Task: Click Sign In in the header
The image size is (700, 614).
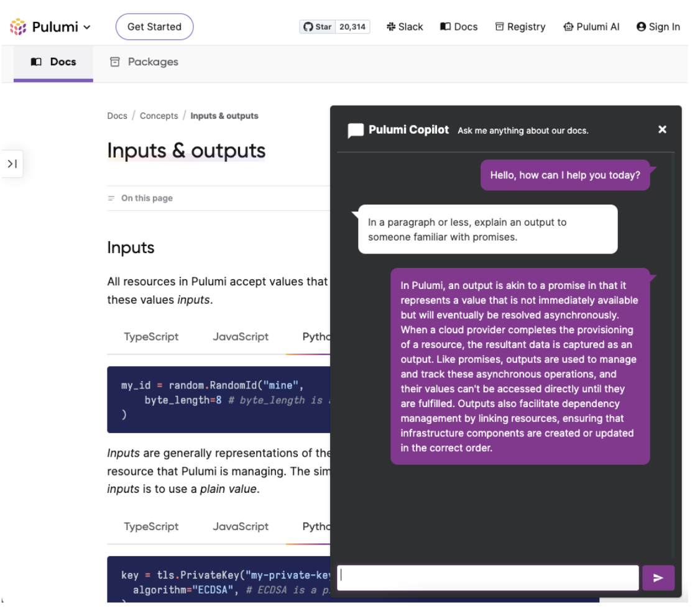Action: pyautogui.click(x=658, y=27)
